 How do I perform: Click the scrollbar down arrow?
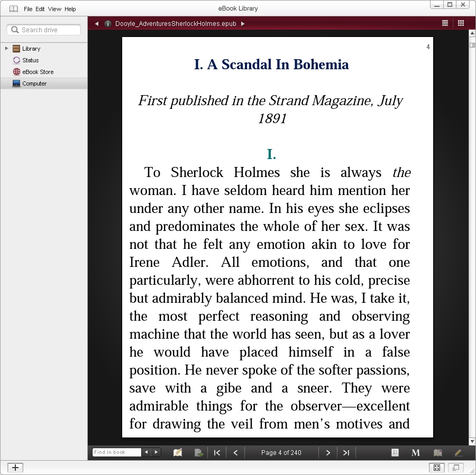tap(472, 441)
